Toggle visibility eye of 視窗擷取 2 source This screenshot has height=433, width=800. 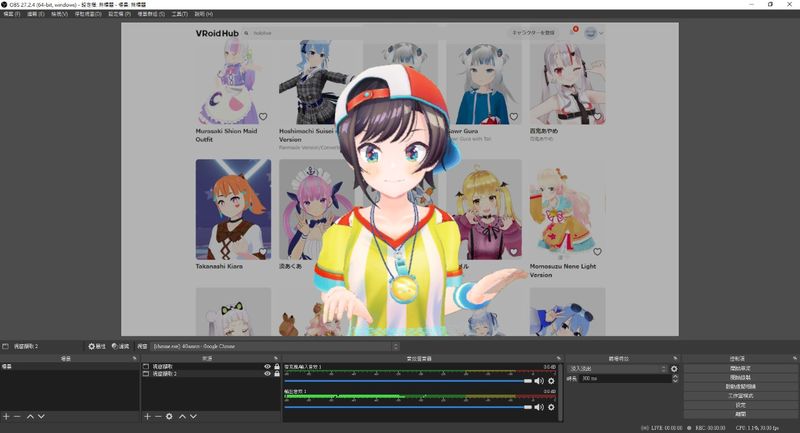click(x=267, y=374)
